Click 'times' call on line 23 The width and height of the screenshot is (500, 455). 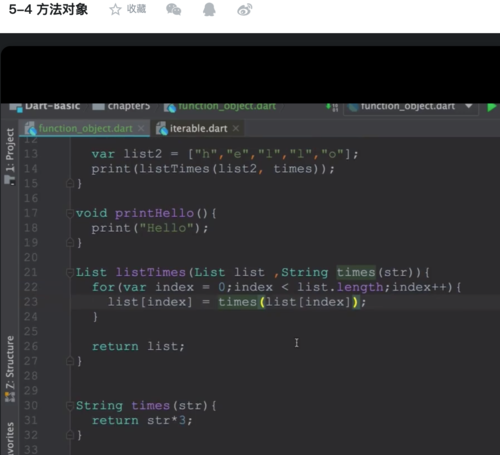click(x=238, y=302)
